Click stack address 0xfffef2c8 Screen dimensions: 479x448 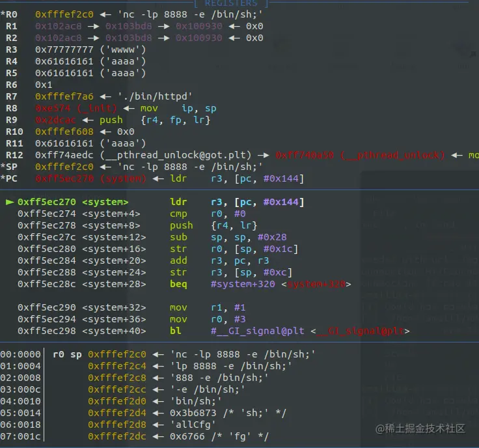click(x=117, y=378)
